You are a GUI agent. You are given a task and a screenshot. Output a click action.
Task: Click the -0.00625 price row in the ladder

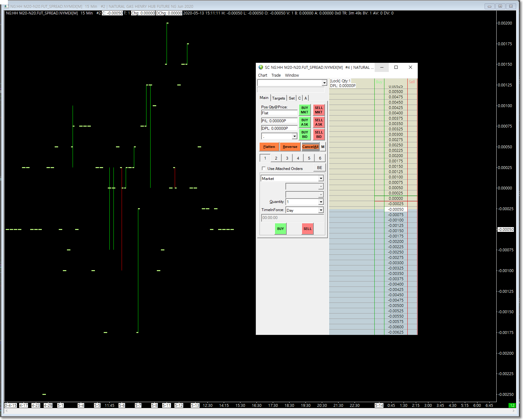[x=396, y=332]
